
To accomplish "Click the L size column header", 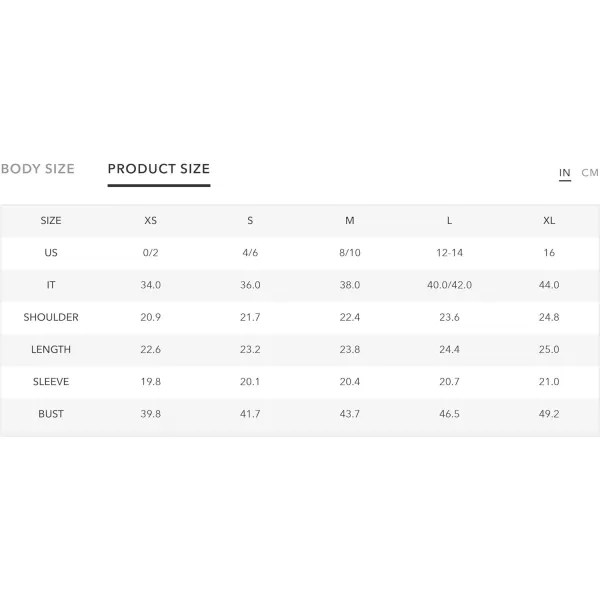I will tap(449, 220).
